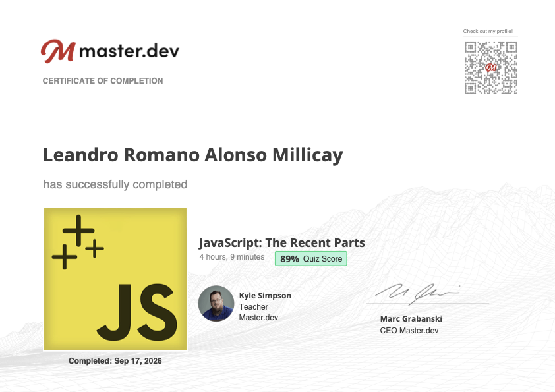The width and height of the screenshot is (555, 392).
Task: Select the Marc Grabanski name text
Action: tap(411, 318)
